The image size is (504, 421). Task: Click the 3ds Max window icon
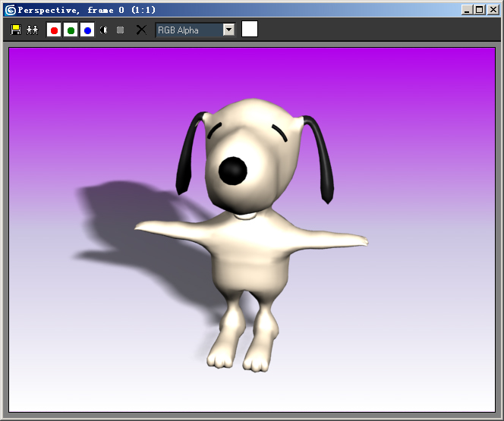[x=11, y=10]
